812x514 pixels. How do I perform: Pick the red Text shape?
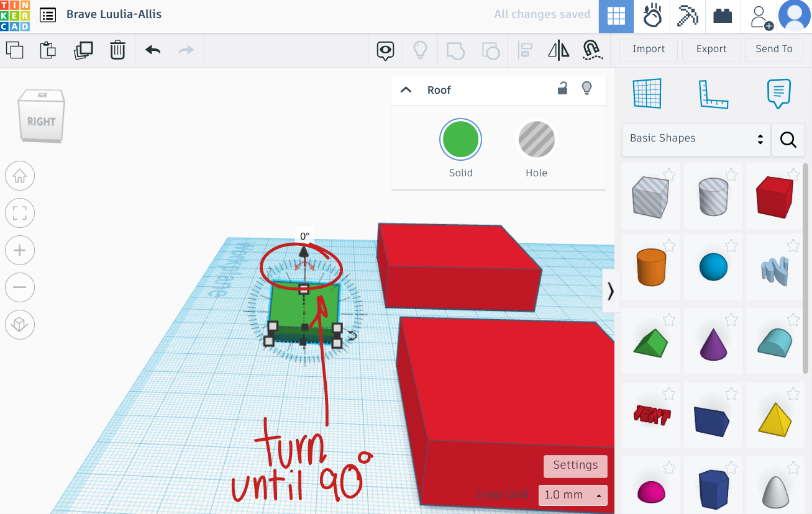[651, 416]
